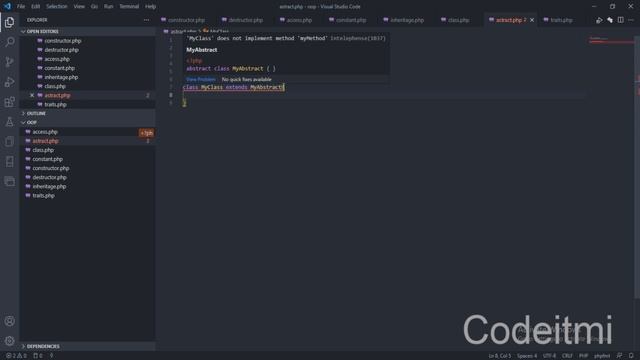
Task: Open the Selection menu
Action: 57,6
